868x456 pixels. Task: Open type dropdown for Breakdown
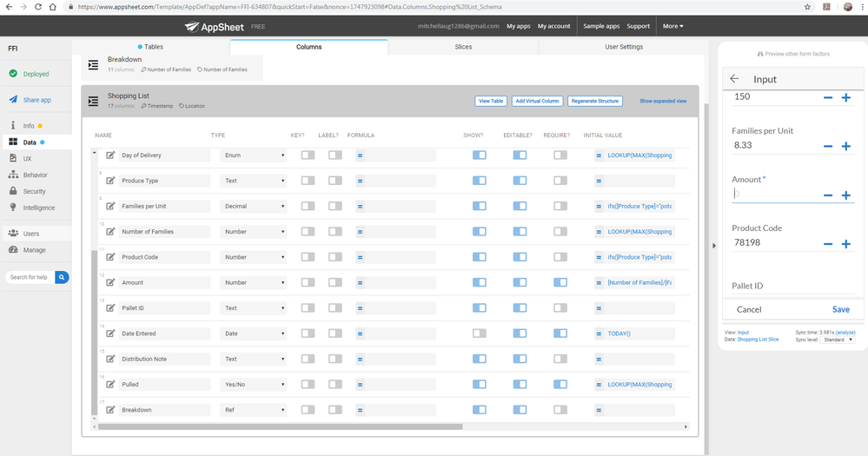pyautogui.click(x=253, y=410)
